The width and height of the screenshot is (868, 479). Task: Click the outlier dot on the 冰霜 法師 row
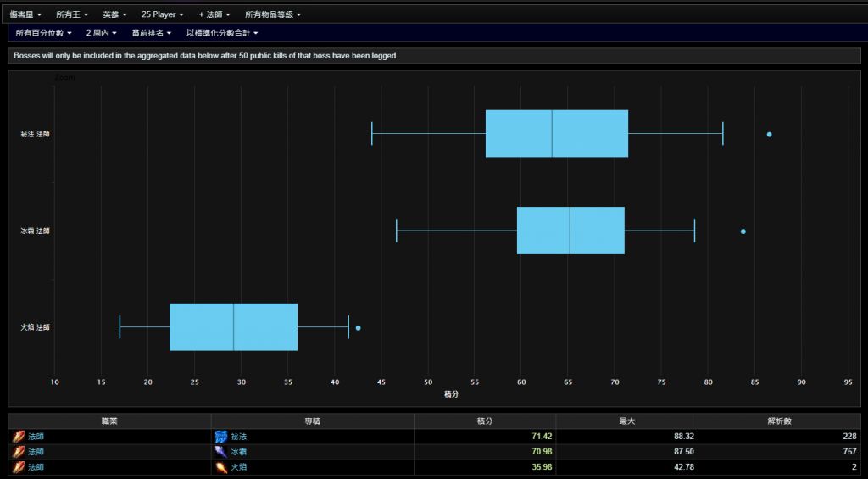click(743, 231)
